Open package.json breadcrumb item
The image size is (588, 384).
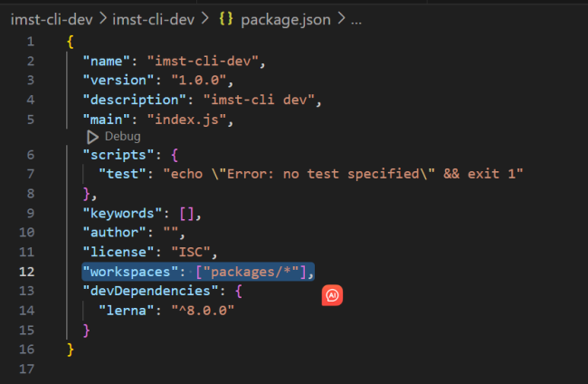[286, 20]
